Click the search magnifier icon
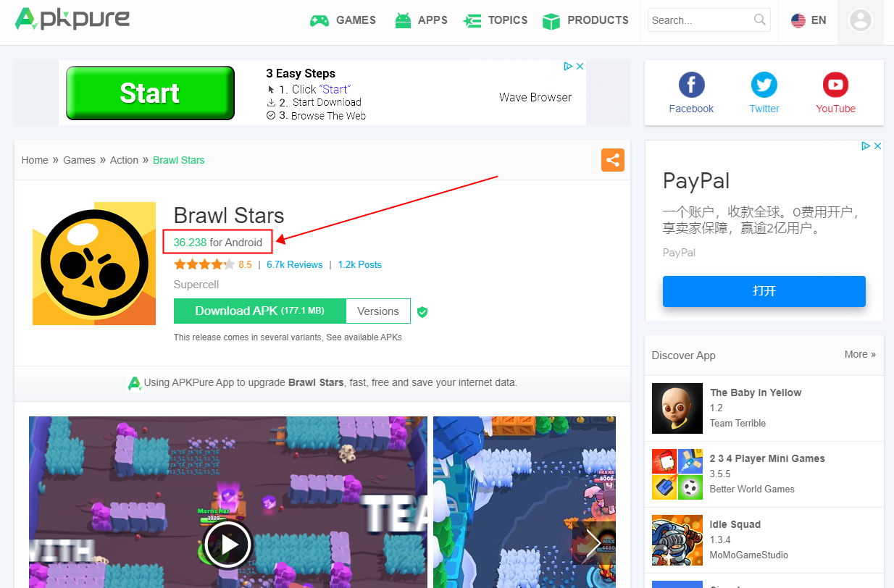 759,20
